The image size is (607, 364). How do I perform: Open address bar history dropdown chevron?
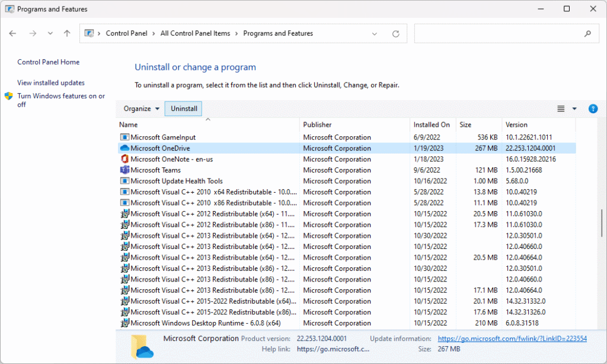[x=375, y=34]
